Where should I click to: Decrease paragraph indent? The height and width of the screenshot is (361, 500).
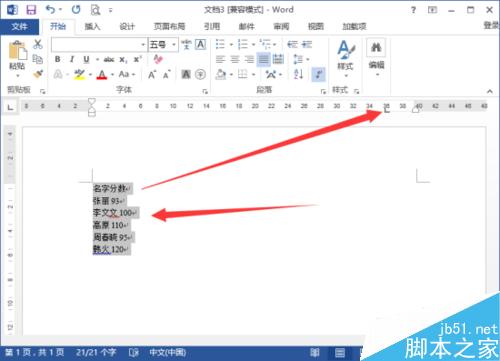[x=292, y=44]
